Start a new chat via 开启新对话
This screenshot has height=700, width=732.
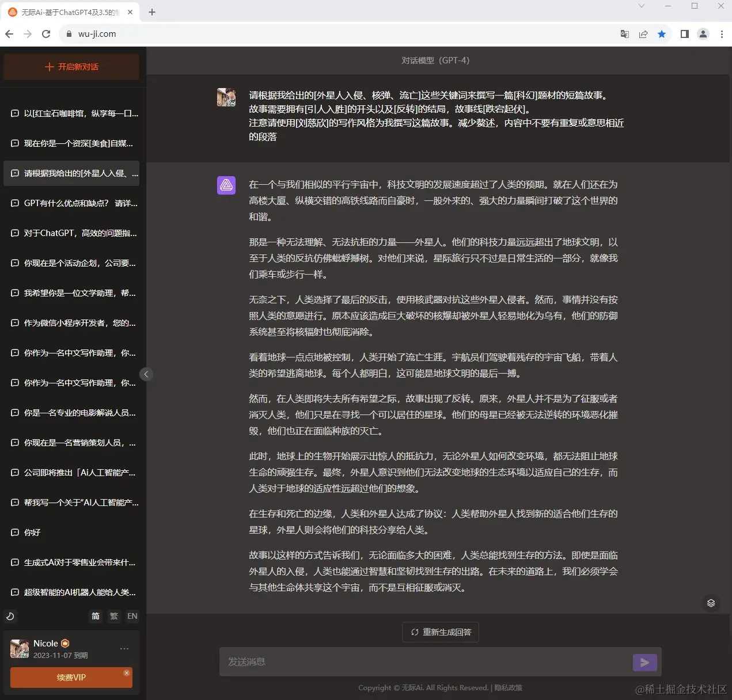pyautogui.click(x=71, y=66)
